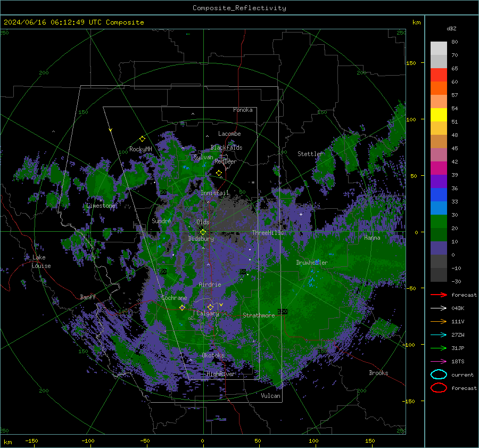Click the ThreeHills town label

(268, 233)
